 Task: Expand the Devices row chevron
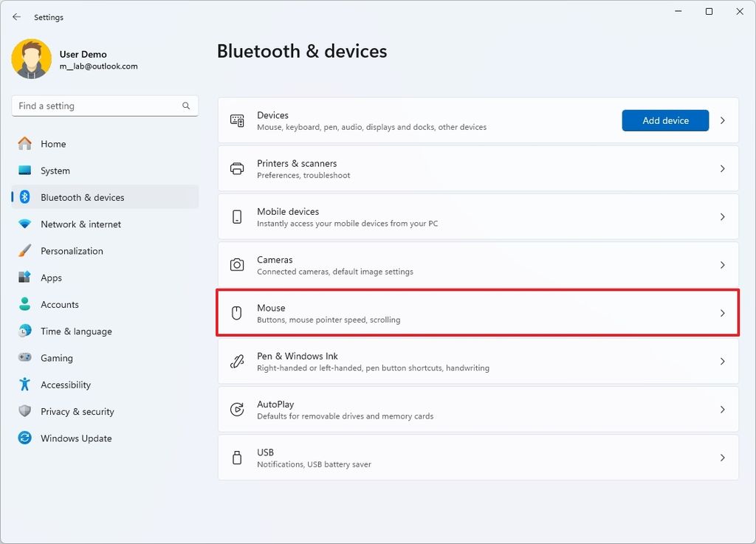[722, 120]
